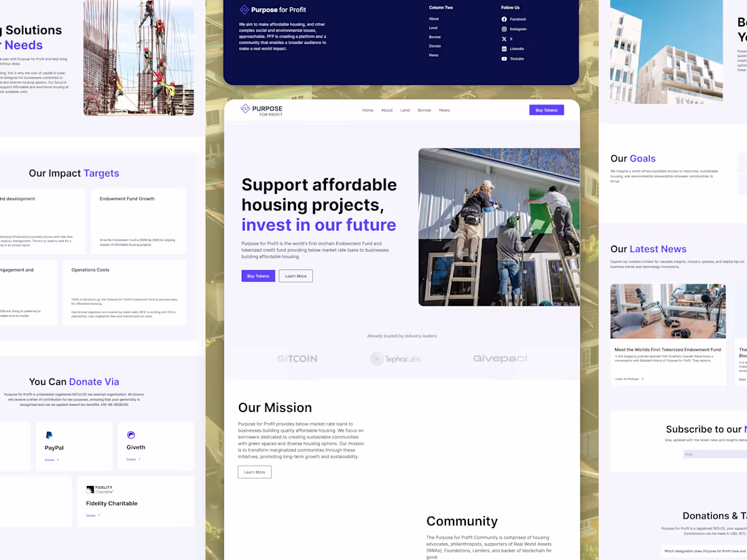Click the PayPal logo on the donate card
Screen dimensions: 747x560
[x=49, y=435]
